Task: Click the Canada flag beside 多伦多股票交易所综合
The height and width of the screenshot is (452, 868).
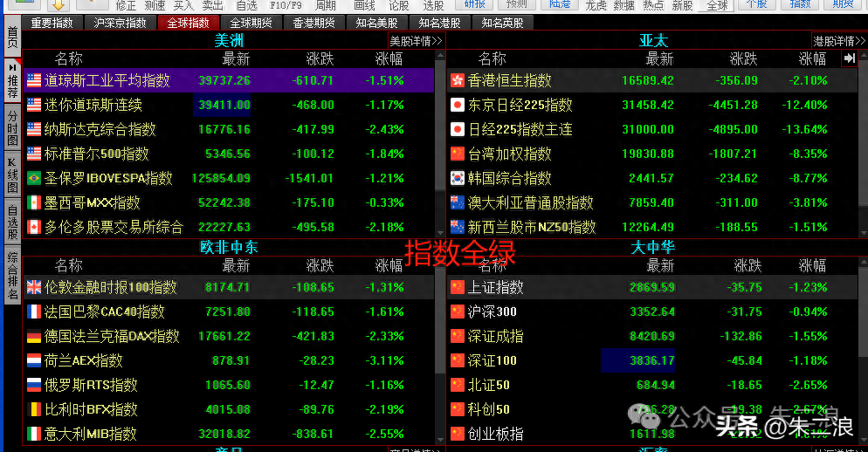Action: click(34, 227)
